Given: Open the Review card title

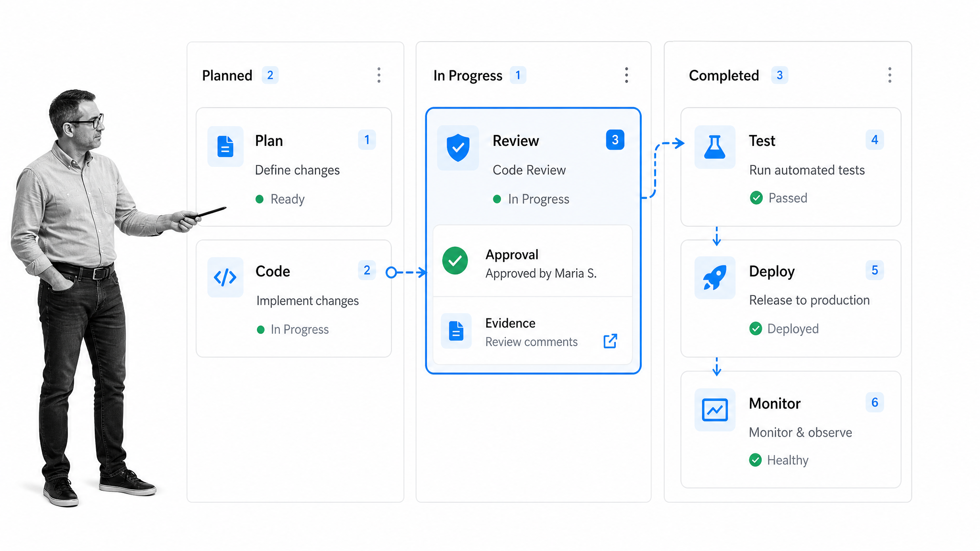Looking at the screenshot, I should pyautogui.click(x=516, y=141).
